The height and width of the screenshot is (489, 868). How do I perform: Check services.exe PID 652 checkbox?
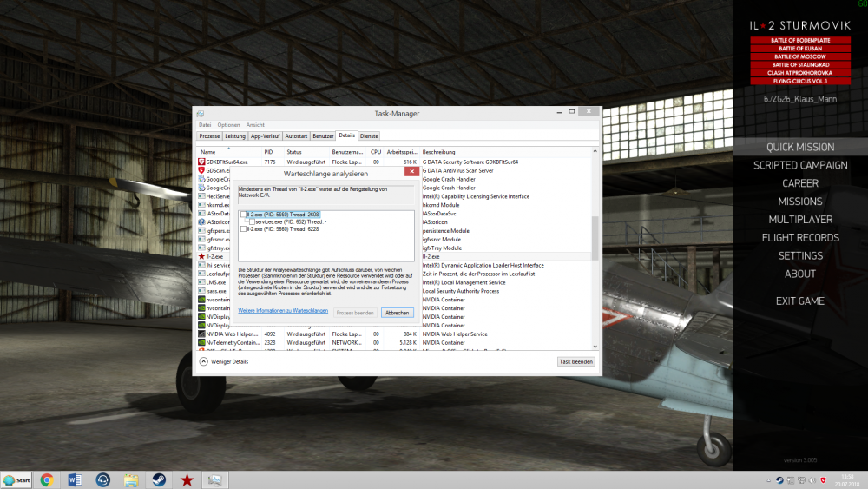tap(252, 221)
